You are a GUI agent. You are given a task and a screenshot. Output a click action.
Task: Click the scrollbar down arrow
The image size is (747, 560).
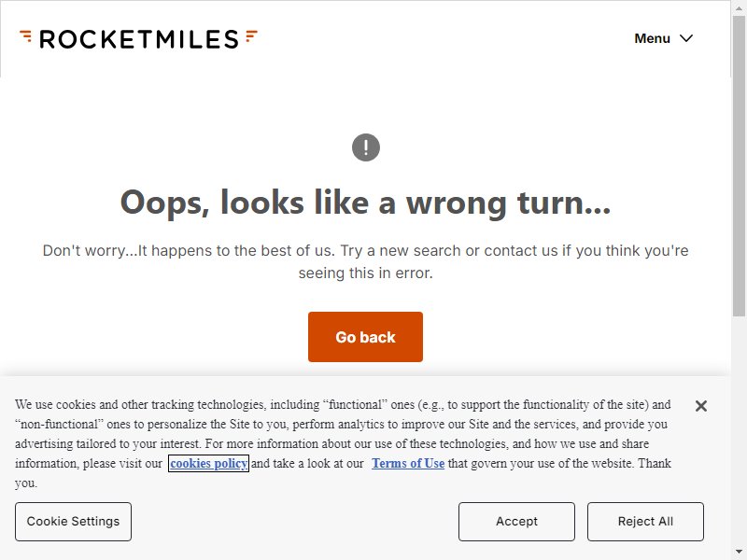(739, 553)
